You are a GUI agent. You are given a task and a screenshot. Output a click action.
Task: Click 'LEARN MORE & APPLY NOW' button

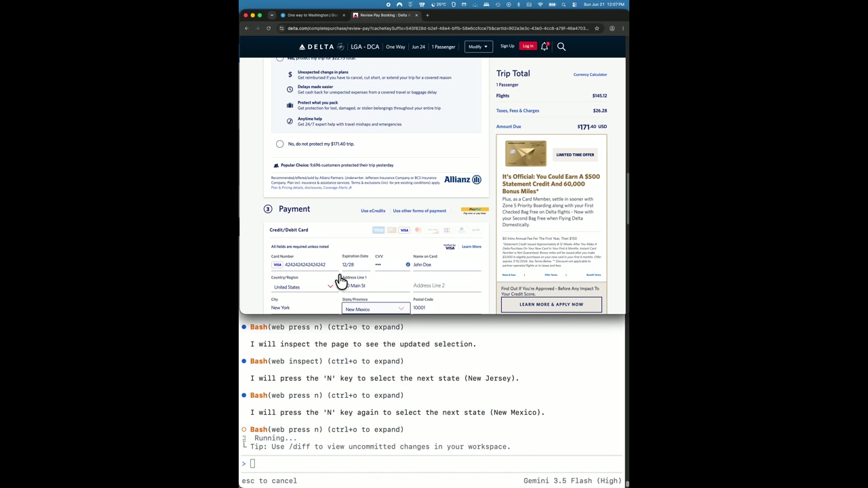click(551, 304)
